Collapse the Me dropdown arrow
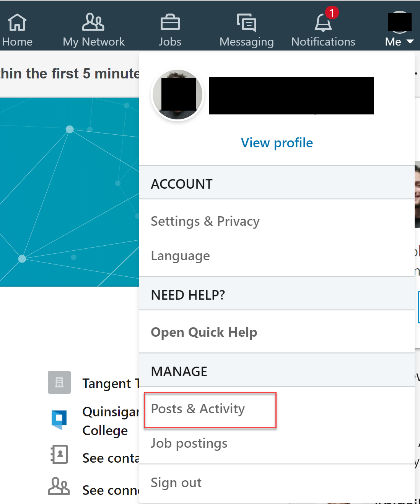Viewport: 420px width, 504px height. click(410, 41)
